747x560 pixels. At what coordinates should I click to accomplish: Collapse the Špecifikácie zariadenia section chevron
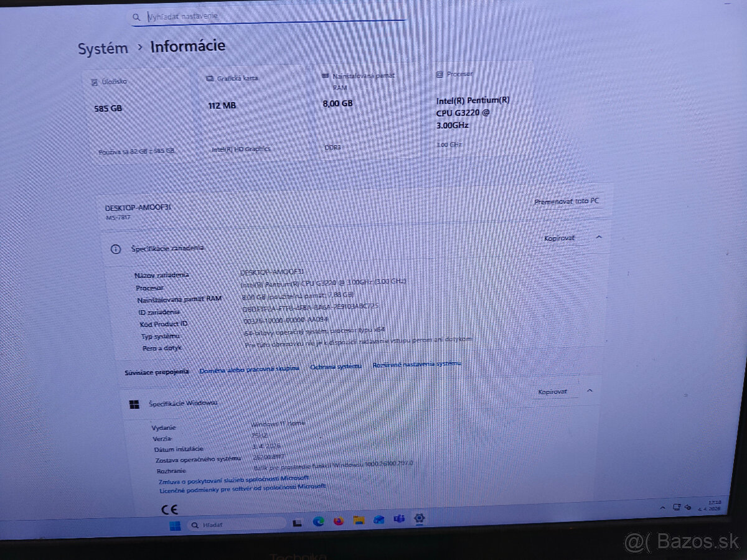point(598,237)
